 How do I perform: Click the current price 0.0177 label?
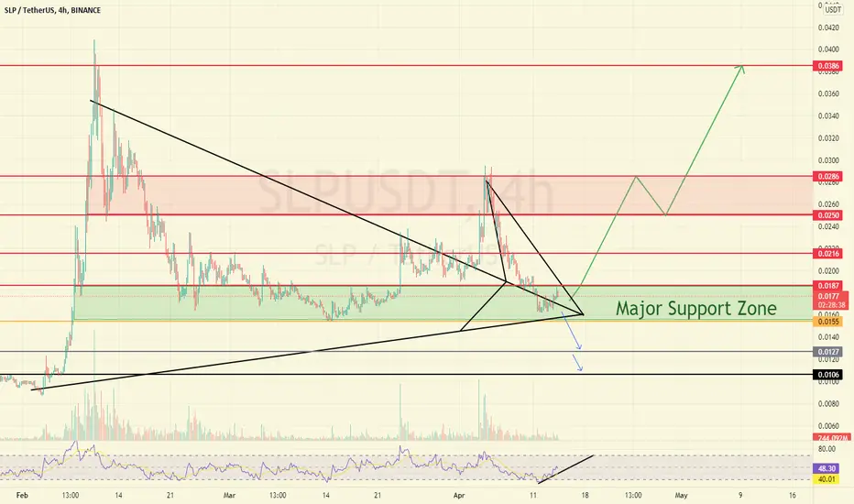click(830, 296)
